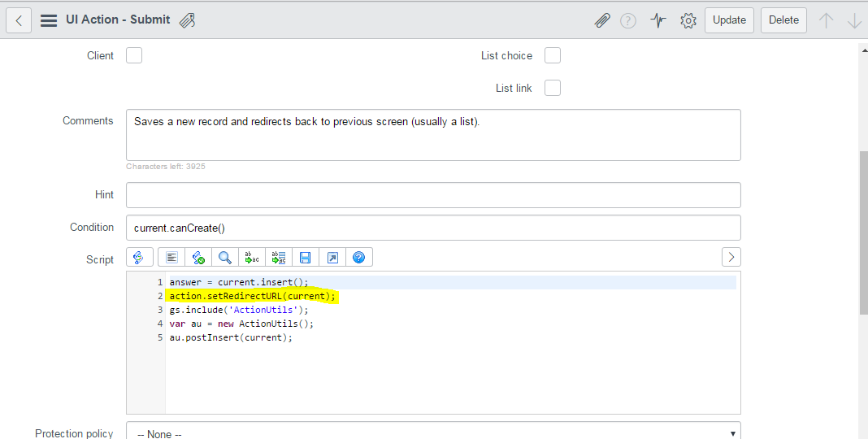This screenshot has width=868, height=439.
Task: Click the Replace icon in script toolbar
Action: pos(252,257)
